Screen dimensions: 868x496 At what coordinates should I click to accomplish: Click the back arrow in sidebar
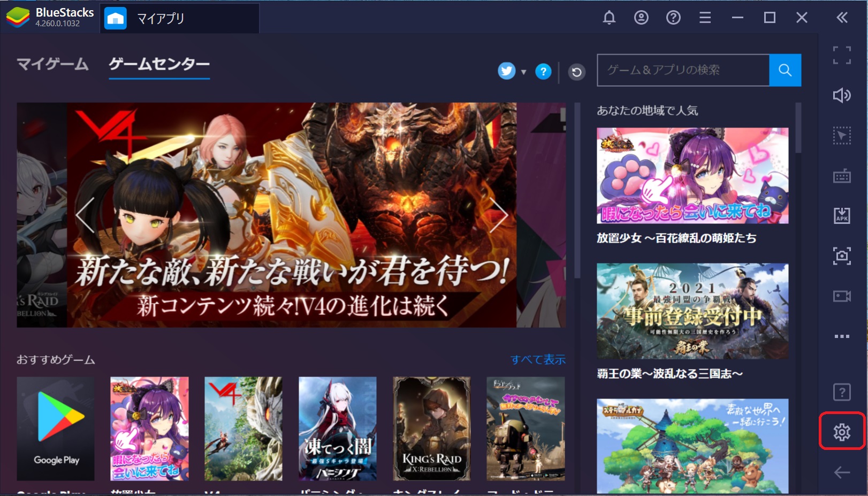842,472
